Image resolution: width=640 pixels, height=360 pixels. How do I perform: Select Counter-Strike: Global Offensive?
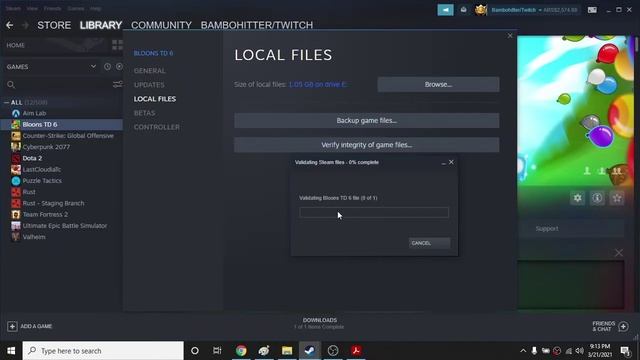pyautogui.click(x=68, y=136)
